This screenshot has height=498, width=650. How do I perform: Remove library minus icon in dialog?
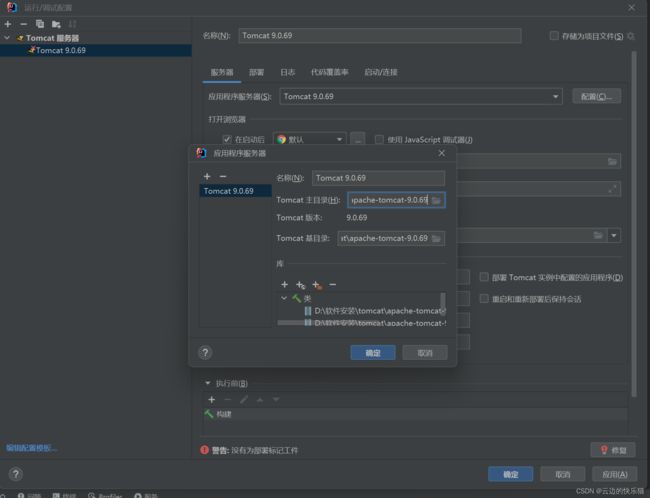pos(332,284)
